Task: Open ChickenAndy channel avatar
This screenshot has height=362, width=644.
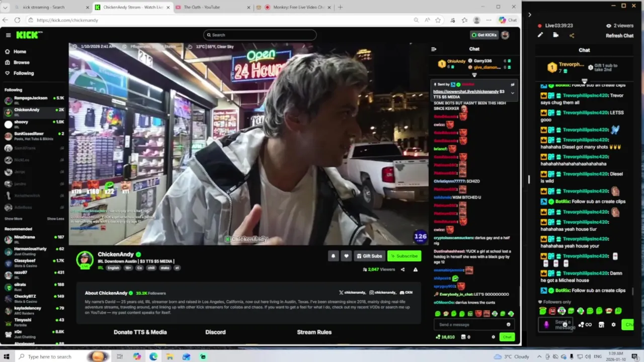Action: point(85,259)
